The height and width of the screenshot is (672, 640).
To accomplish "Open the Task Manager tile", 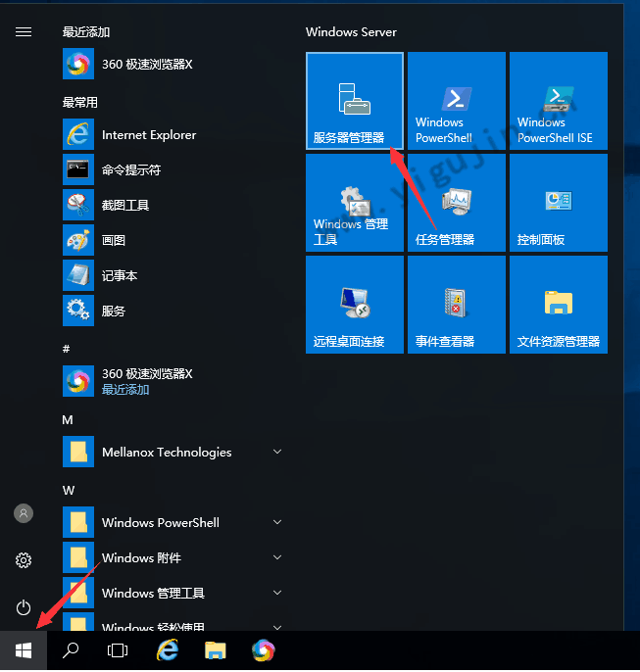I will pyautogui.click(x=456, y=203).
